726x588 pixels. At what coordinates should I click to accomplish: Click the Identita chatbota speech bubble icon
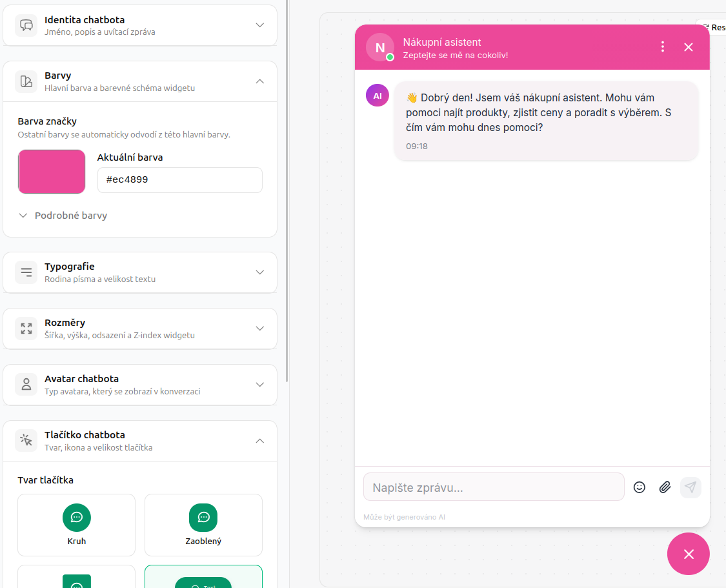click(x=26, y=25)
